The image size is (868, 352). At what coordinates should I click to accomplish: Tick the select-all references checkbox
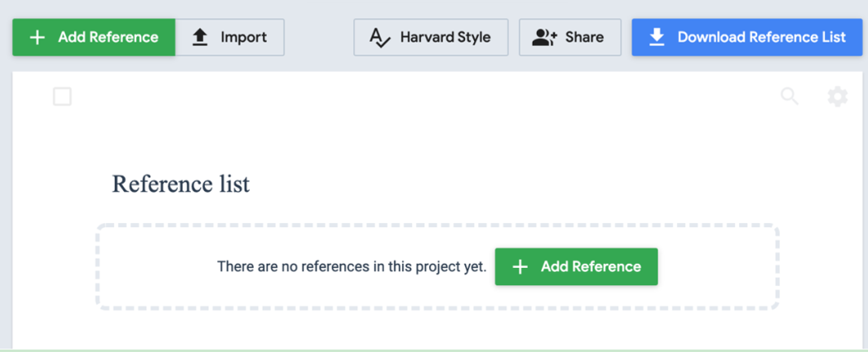[x=62, y=96]
